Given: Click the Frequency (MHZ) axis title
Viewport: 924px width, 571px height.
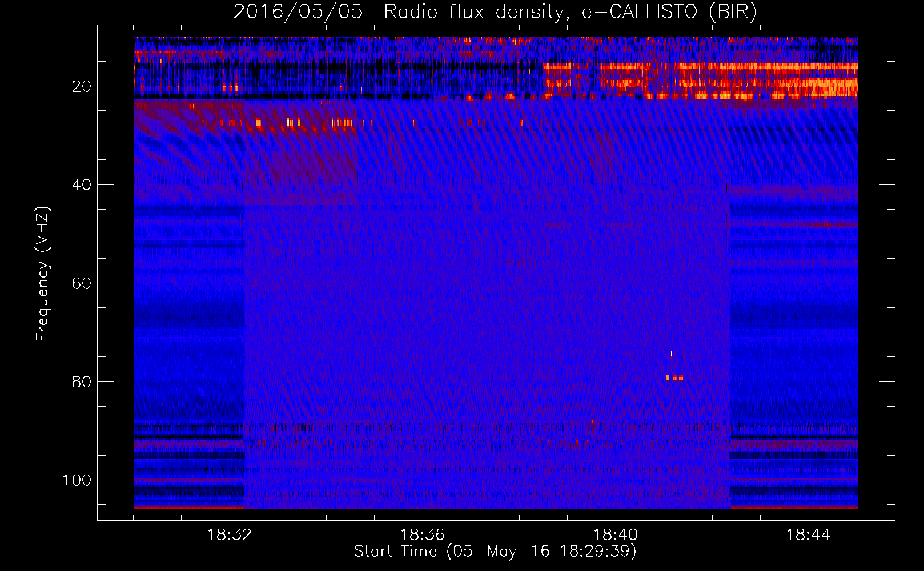Looking at the screenshot, I should [x=43, y=274].
